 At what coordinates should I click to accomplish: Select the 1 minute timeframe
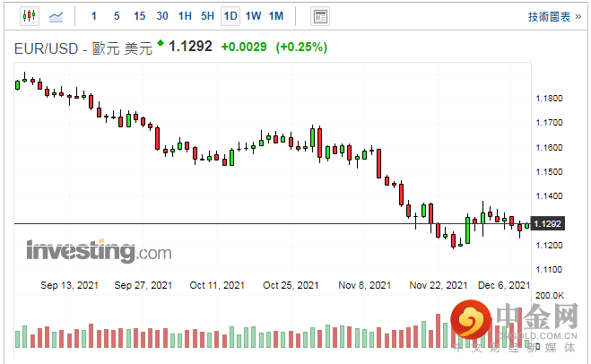94,16
